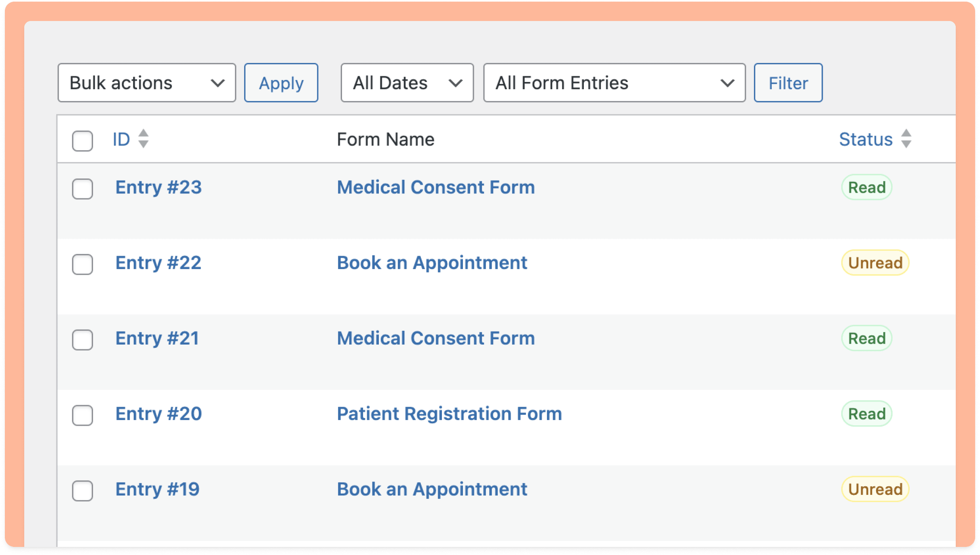Open the Medical Consent Form link for Entry #23
980x555 pixels.
436,187
